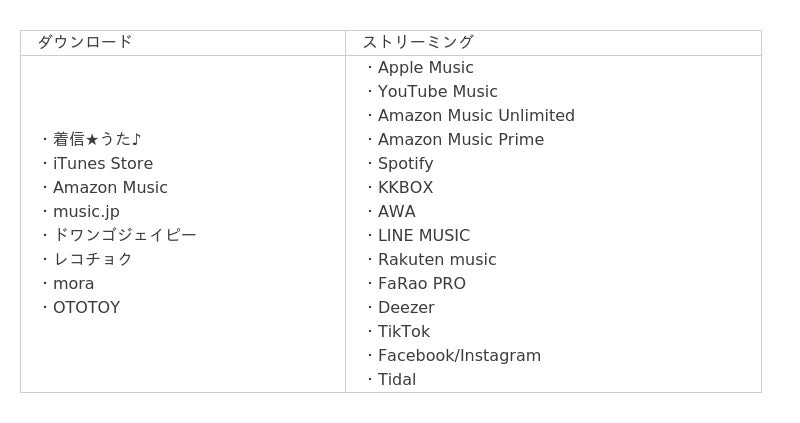Image resolution: width=800 pixels, height=423 pixels.
Task: Select Spotify in streaming column
Action: (406, 164)
